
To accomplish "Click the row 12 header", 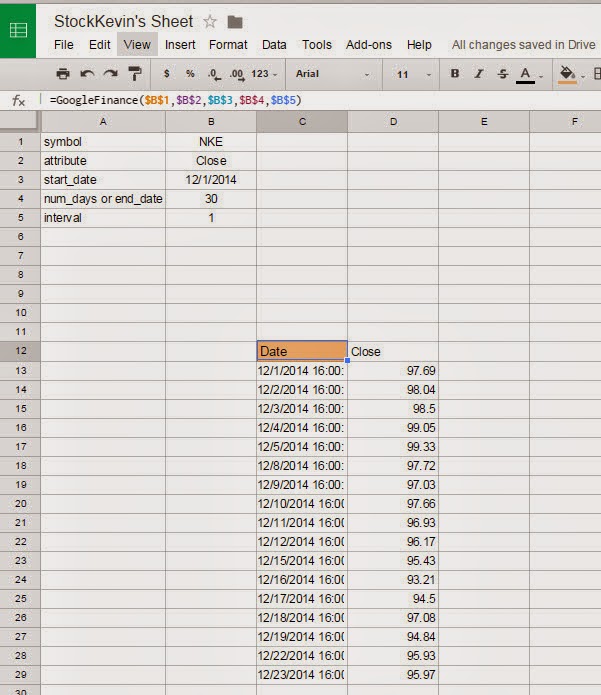I will (x=20, y=351).
